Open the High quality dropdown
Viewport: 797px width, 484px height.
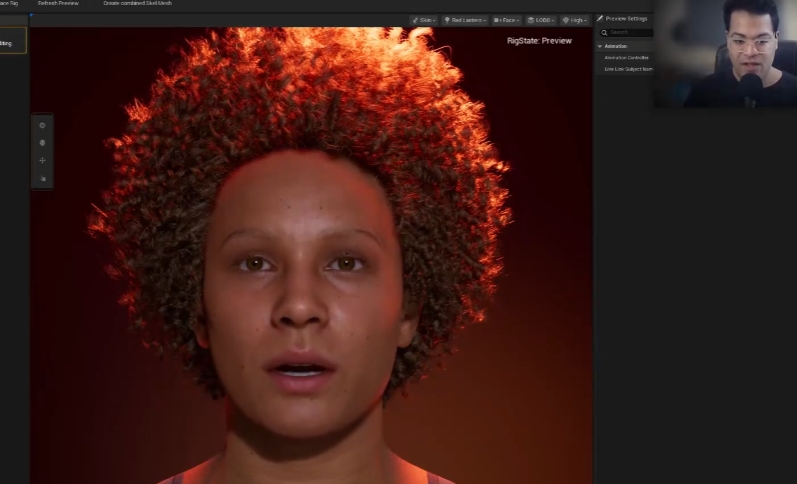574,20
